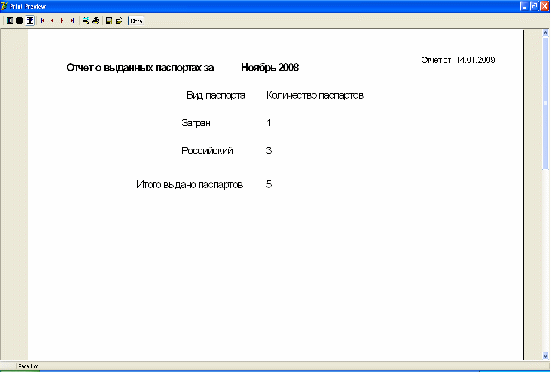
Task: Go to the previous page icon
Action: 52,21
